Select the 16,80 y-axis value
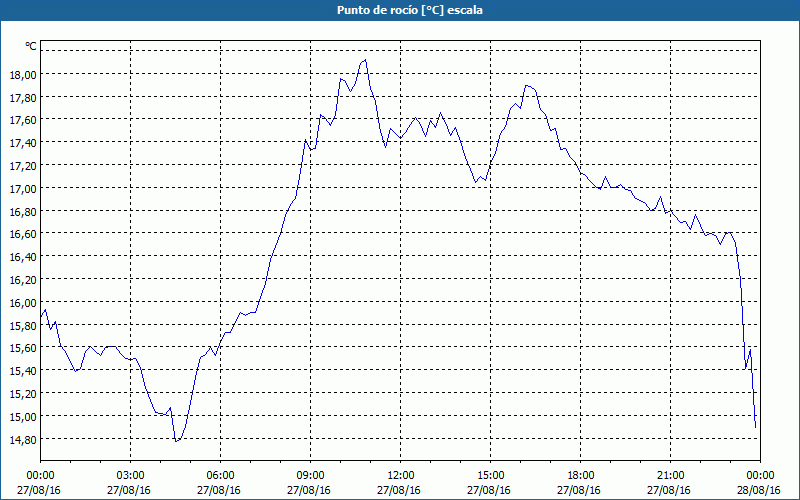This screenshot has width=800, height=500. [x=23, y=211]
